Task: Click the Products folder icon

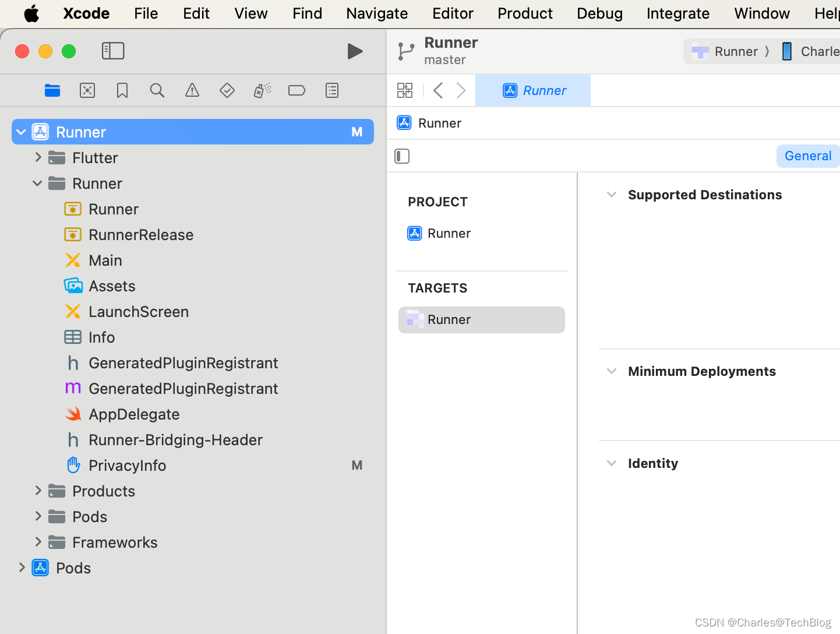Action: click(57, 491)
